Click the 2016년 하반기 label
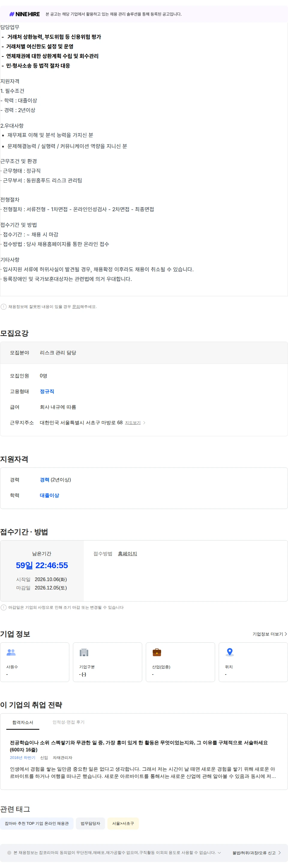This screenshot has height=868, width=288. click(x=22, y=757)
